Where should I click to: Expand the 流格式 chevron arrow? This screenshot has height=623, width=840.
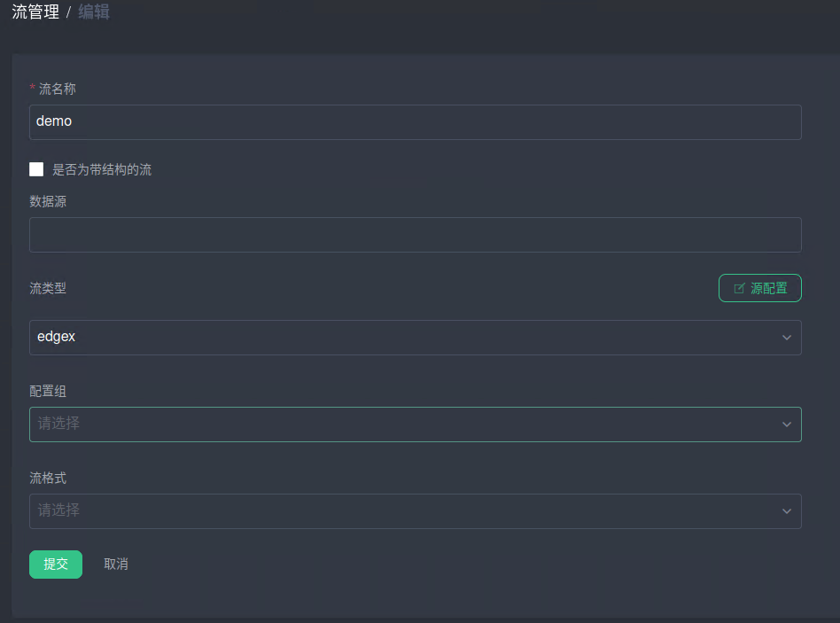[787, 511]
